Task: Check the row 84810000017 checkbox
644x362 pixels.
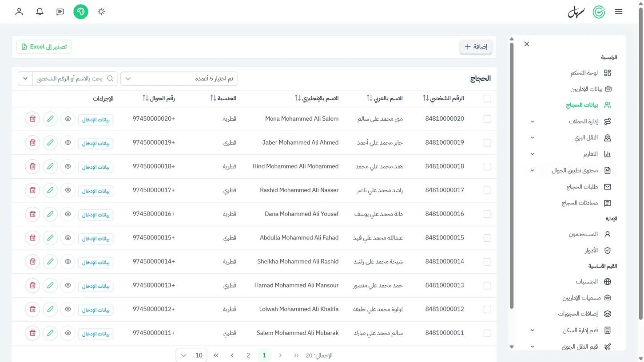Action: 487,190
